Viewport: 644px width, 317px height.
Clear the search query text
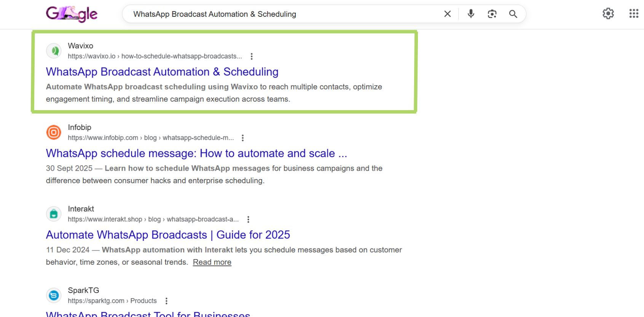[447, 14]
